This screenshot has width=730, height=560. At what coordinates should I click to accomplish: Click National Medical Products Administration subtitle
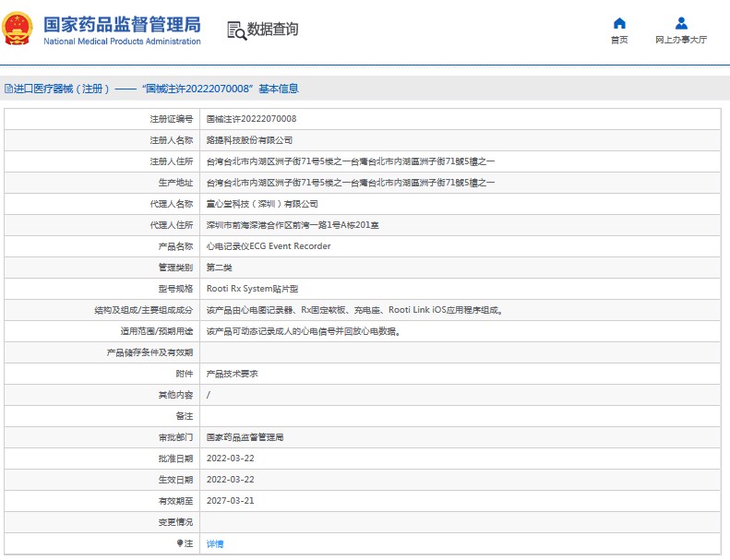[122, 42]
